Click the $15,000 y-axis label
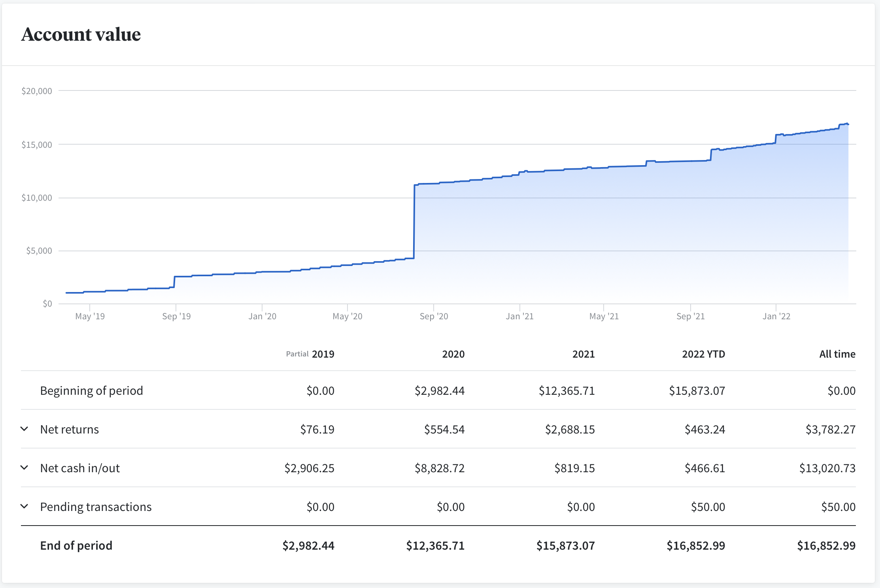 pos(37,145)
